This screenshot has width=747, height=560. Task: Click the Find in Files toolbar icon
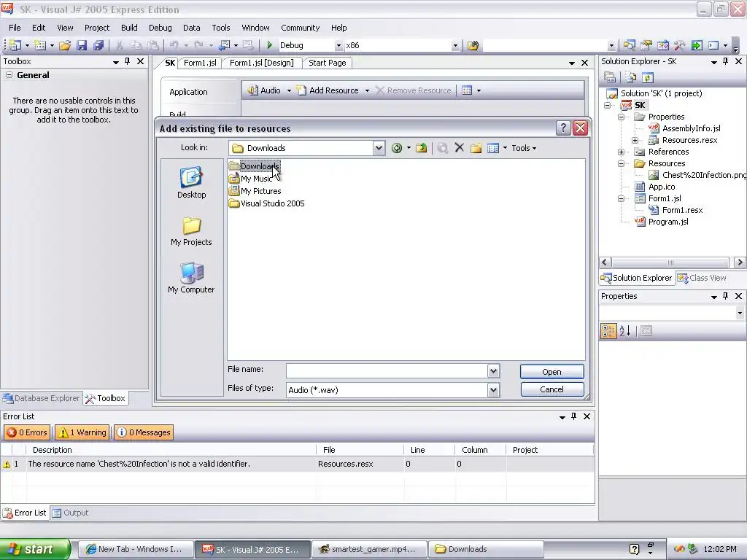click(473, 45)
